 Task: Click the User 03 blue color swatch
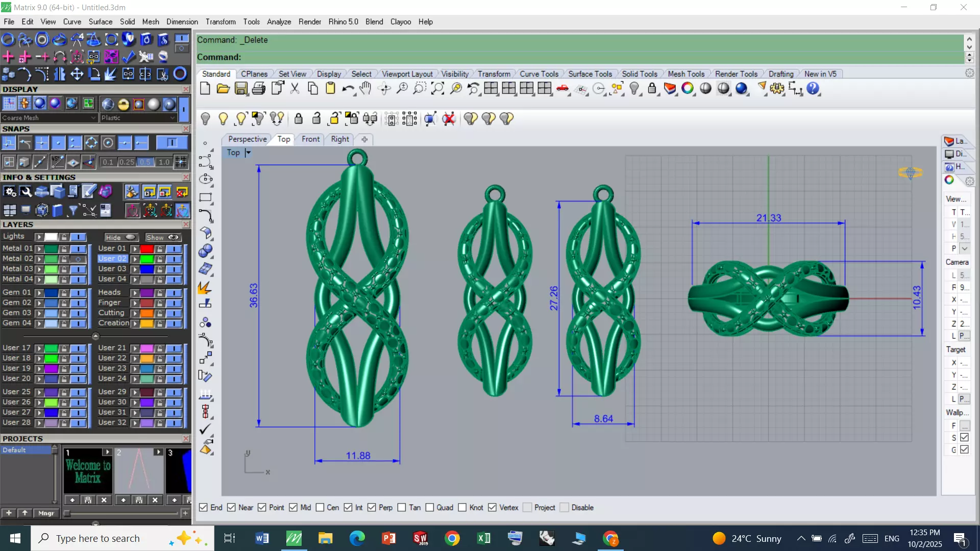147,269
